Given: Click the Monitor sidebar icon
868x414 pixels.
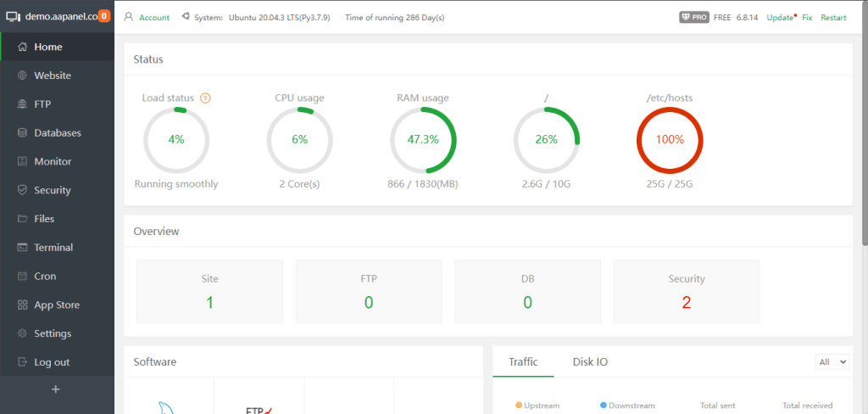Looking at the screenshot, I should tap(22, 161).
